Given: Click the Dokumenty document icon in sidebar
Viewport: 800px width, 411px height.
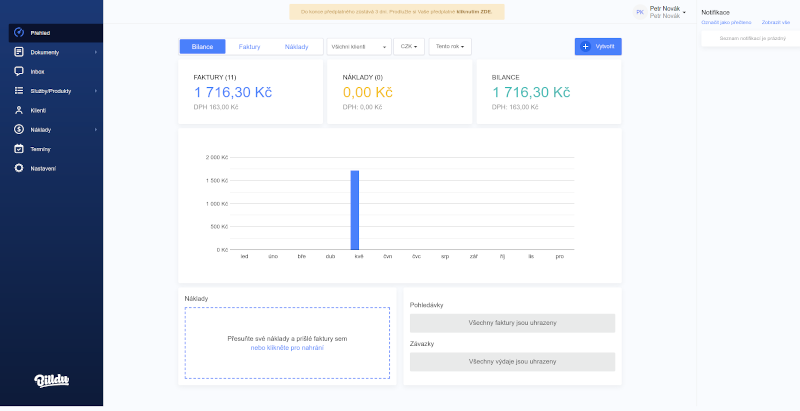Looking at the screenshot, I should [19, 52].
